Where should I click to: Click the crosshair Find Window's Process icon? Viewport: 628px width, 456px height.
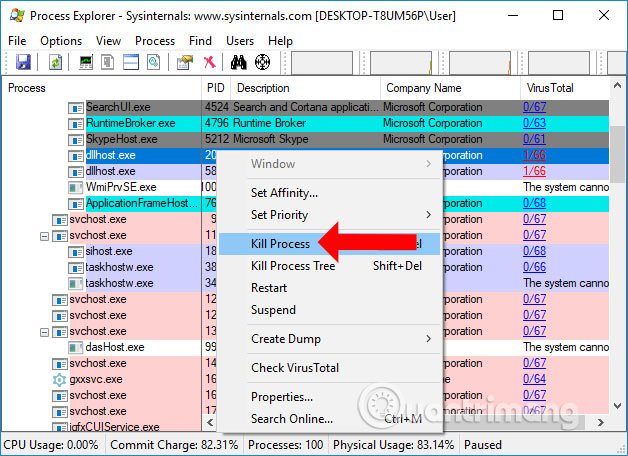click(x=262, y=62)
